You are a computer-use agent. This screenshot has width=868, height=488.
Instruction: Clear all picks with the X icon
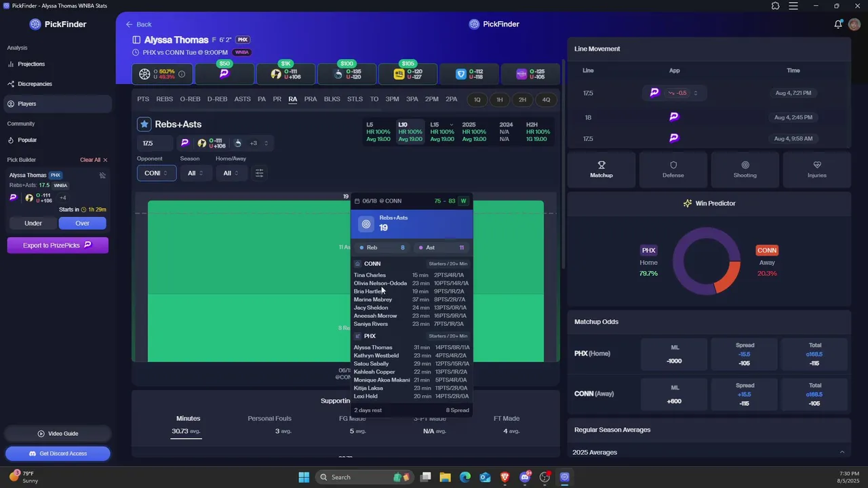pos(105,160)
